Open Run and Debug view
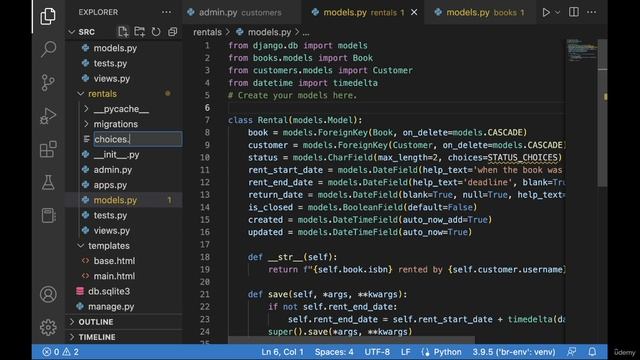Screen dimensions: 640x360 [48, 116]
